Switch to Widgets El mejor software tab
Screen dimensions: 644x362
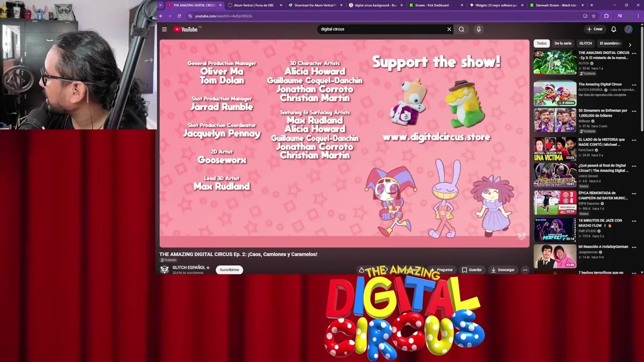pyautogui.click(x=497, y=5)
